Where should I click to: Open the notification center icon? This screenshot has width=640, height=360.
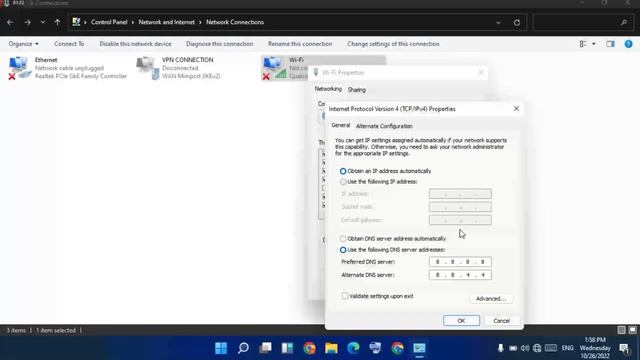[624, 348]
